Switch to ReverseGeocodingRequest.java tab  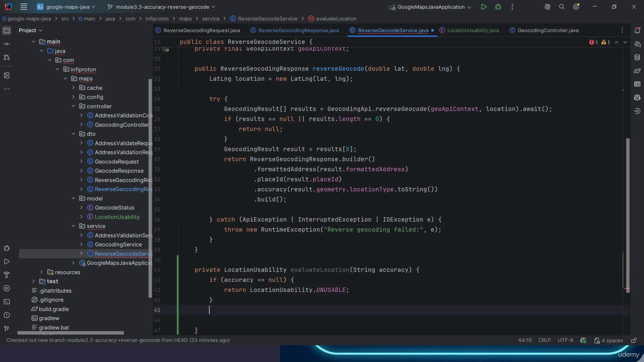(x=198, y=31)
